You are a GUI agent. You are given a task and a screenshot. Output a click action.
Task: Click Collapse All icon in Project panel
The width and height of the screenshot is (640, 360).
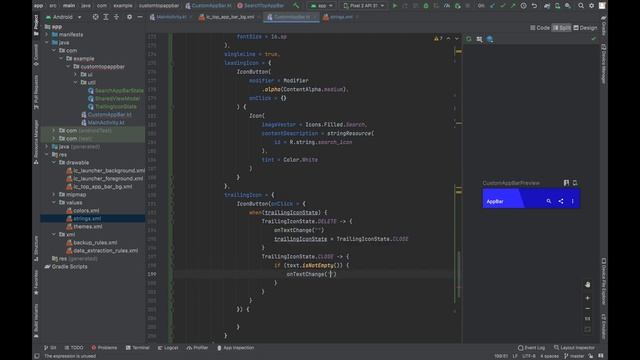[116, 17]
